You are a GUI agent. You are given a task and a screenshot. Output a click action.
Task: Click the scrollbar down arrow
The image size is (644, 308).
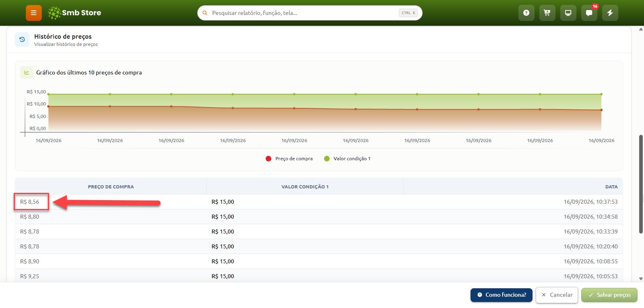pyautogui.click(x=641, y=279)
